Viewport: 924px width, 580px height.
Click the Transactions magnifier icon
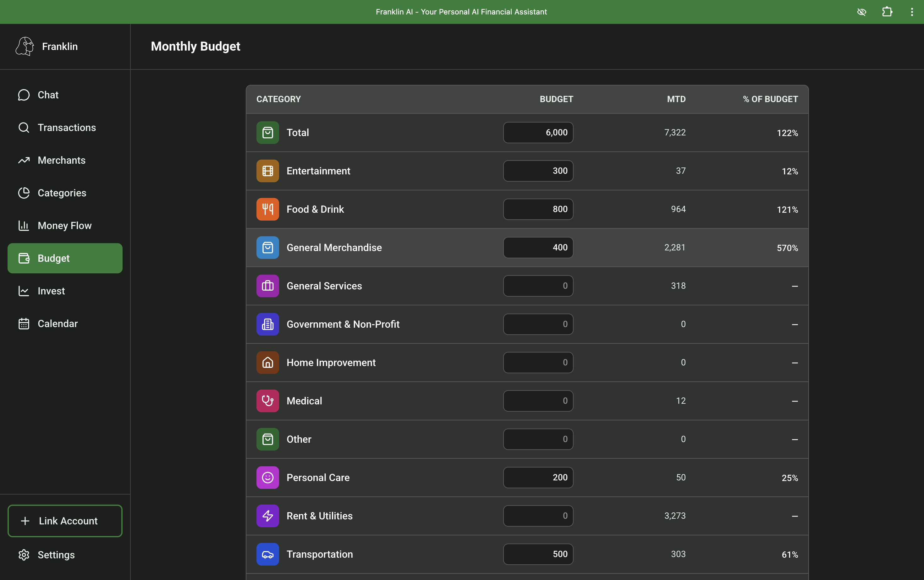pyautogui.click(x=24, y=127)
